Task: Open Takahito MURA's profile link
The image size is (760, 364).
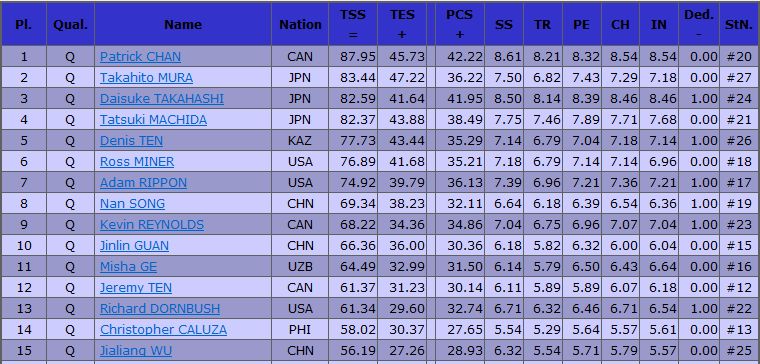Action: click(146, 78)
